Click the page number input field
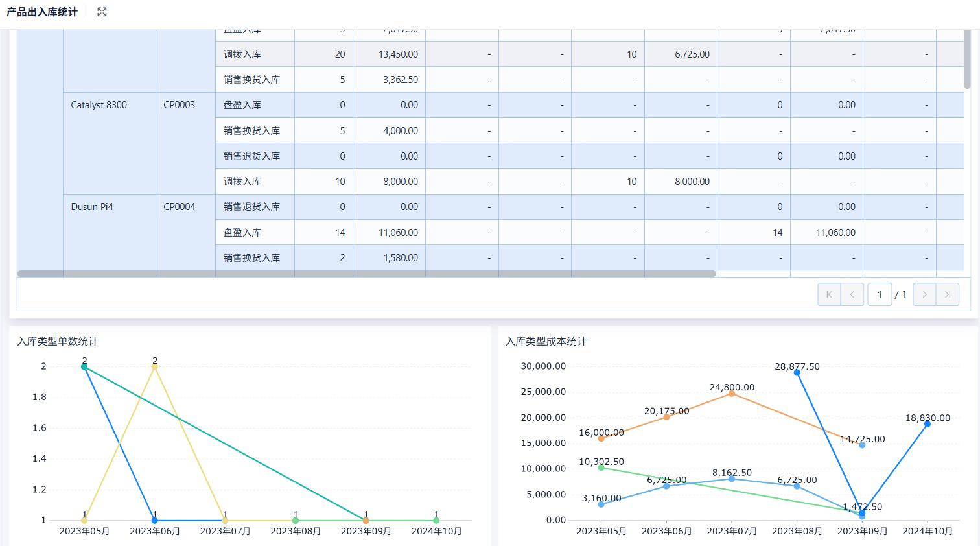Viewport: 980px width, 546px height. (x=880, y=294)
